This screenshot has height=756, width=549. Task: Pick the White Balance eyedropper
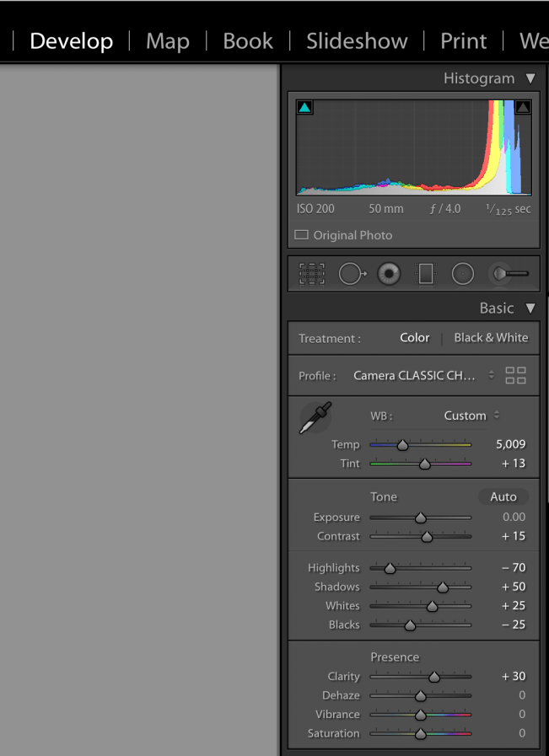pos(315,417)
